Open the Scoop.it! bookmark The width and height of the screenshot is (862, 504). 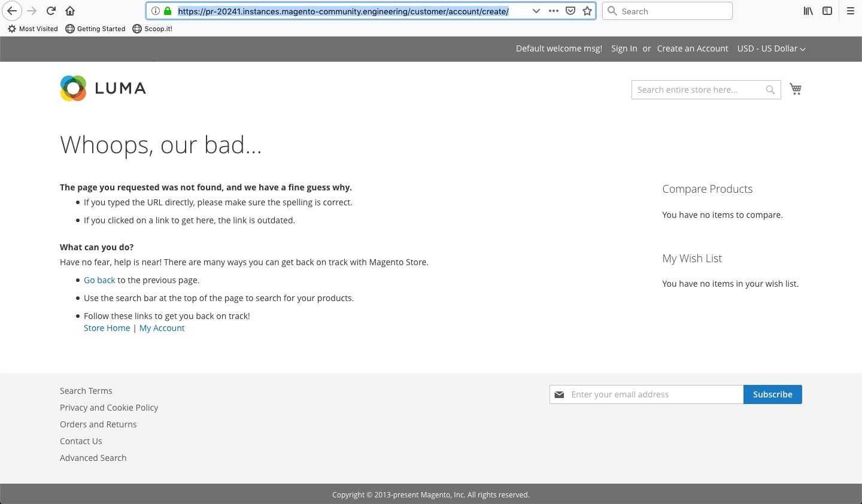pos(152,29)
